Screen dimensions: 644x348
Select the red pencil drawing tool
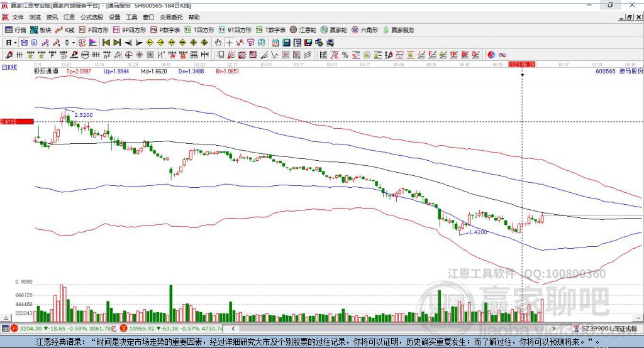click(x=9, y=55)
